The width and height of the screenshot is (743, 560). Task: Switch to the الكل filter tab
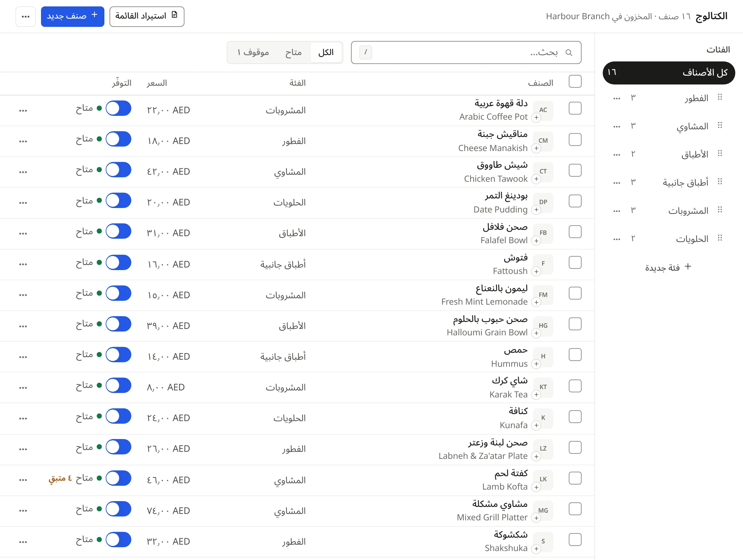click(x=326, y=53)
